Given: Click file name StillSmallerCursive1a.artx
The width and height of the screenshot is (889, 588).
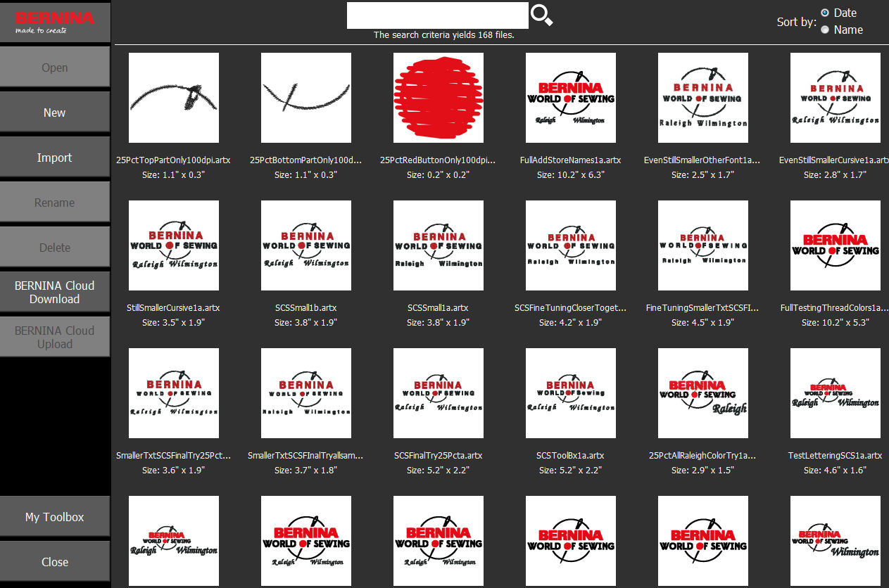Looking at the screenshot, I should pyautogui.click(x=174, y=308).
